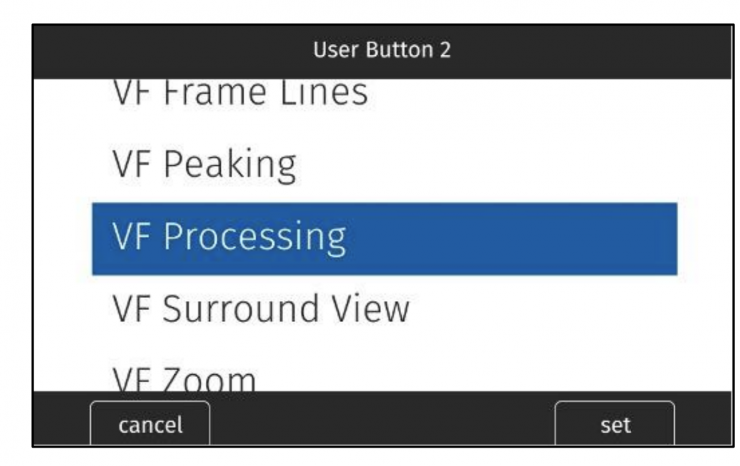Pick VF Zoom at the list bottom
Viewport: 740px width, 466px height.
[x=183, y=379]
